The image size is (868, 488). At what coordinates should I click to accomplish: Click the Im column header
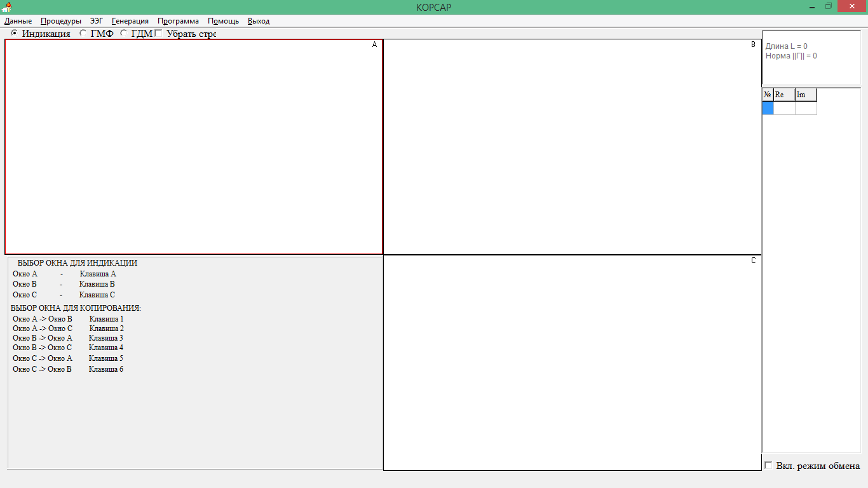click(806, 95)
